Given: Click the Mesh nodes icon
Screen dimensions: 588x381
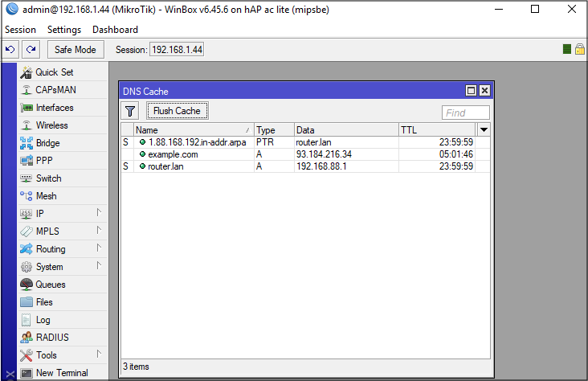Looking at the screenshot, I should 27,196.
